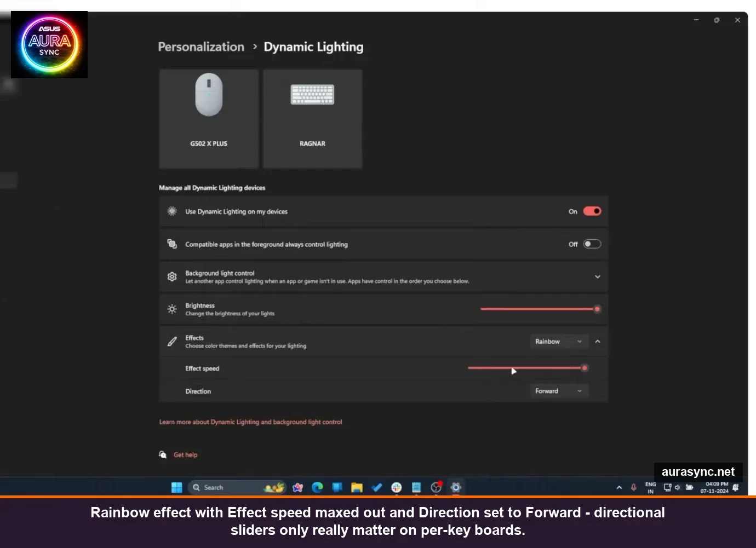The image size is (756, 548).
Task: Click the Effects pen icon
Action: [x=171, y=341]
